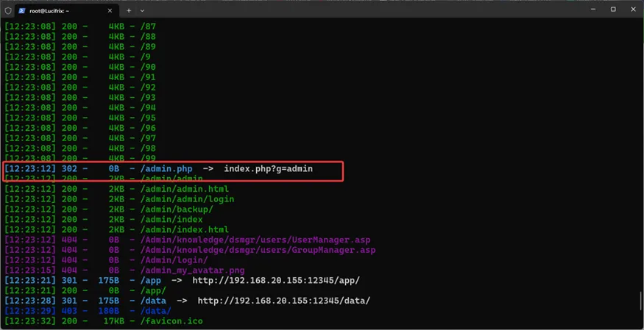Close the terminal window
The width and height of the screenshot is (644, 330).
(x=633, y=10)
